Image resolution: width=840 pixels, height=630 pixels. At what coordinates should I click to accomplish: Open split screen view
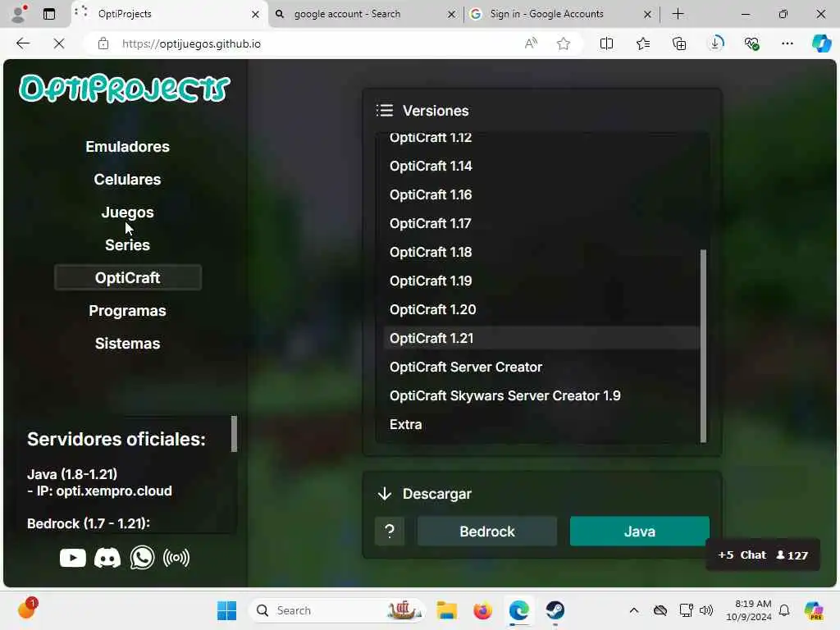click(x=606, y=43)
